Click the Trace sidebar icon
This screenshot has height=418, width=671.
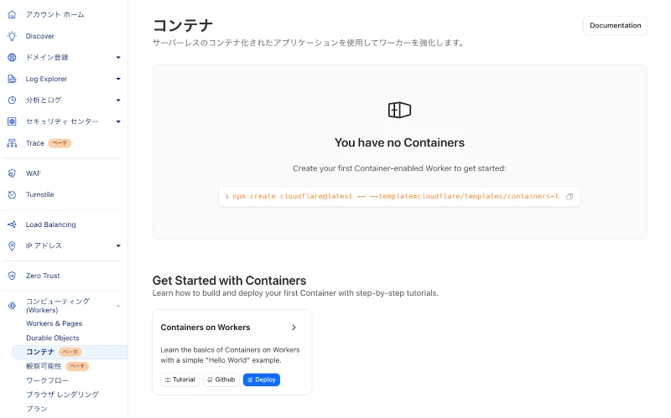(x=12, y=143)
